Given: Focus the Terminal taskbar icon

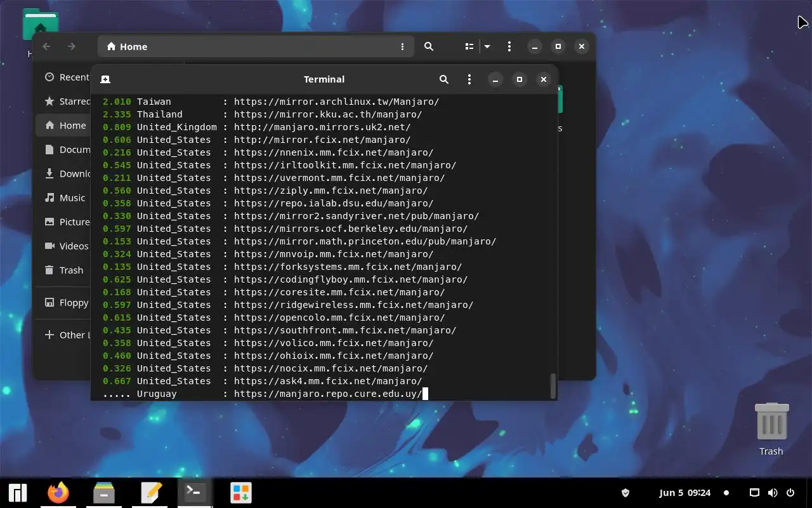Looking at the screenshot, I should [x=195, y=493].
